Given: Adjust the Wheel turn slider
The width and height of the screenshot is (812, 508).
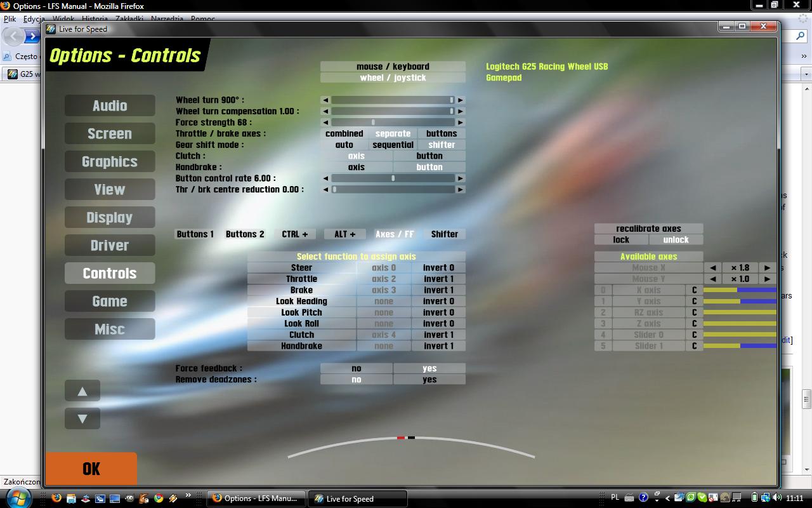Looking at the screenshot, I should coord(393,100).
